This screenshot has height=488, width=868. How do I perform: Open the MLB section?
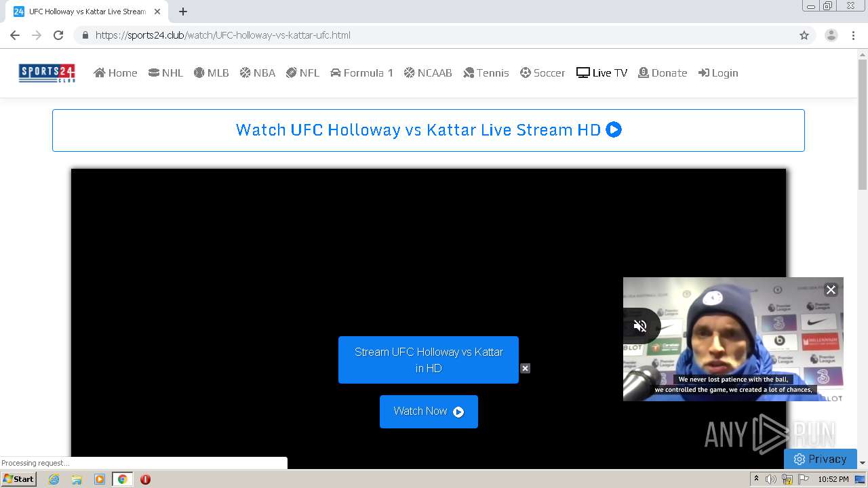211,73
